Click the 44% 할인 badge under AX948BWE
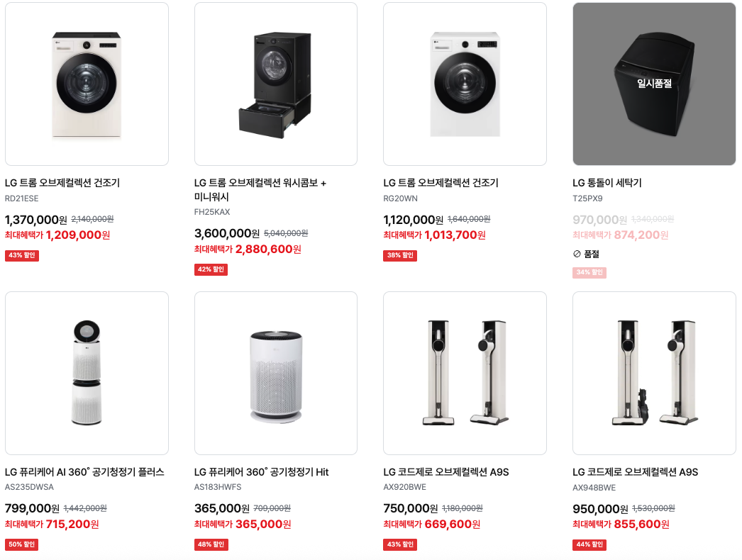Screen dimensions: 742x560 click(589, 544)
